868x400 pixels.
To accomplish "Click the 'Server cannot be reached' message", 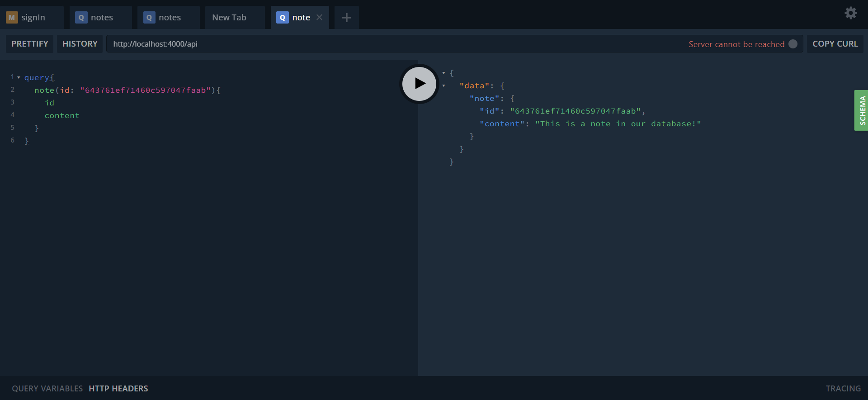I will click(736, 44).
